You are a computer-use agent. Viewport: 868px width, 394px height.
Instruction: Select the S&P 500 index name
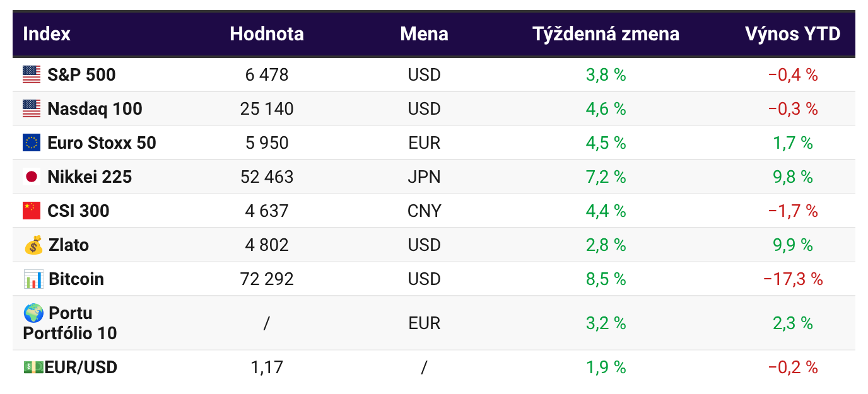coord(81,75)
